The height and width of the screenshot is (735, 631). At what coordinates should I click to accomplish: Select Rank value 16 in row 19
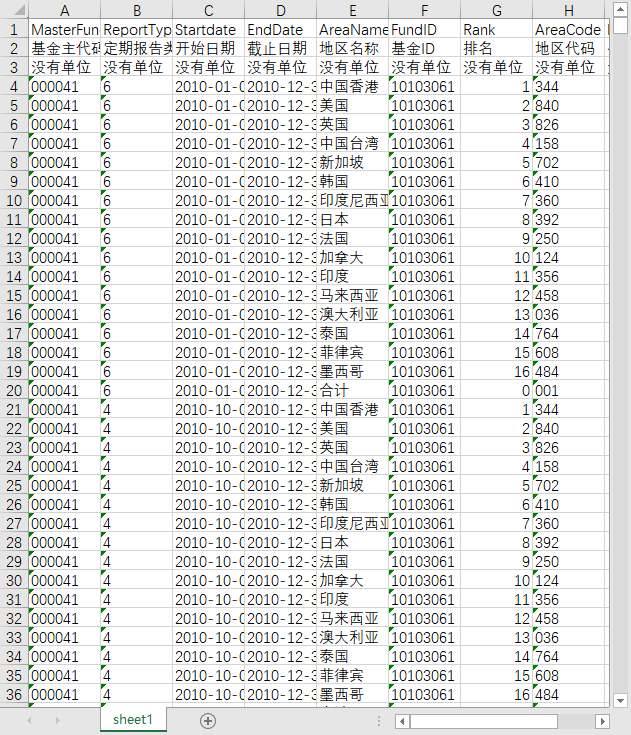tap(496, 371)
